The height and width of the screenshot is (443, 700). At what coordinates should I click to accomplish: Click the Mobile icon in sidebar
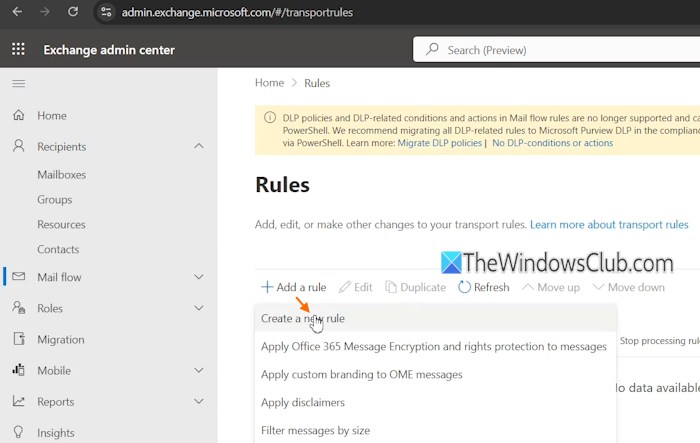point(19,370)
